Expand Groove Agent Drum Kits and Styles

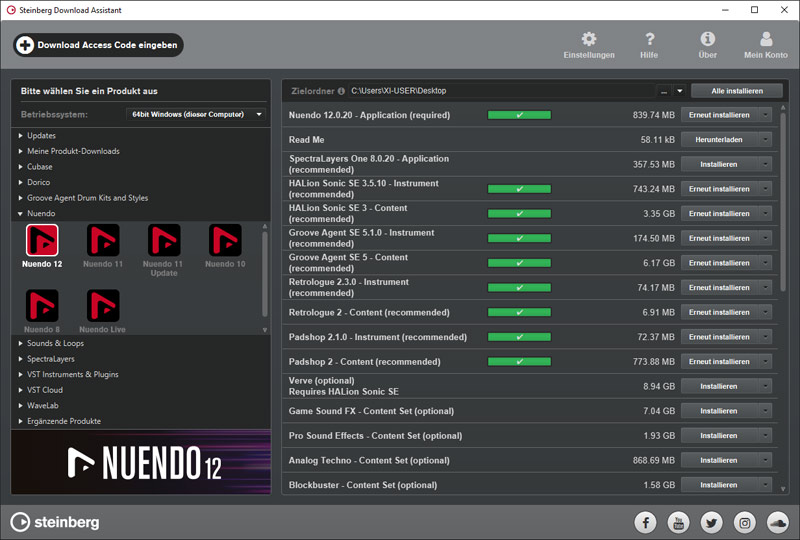coord(20,198)
